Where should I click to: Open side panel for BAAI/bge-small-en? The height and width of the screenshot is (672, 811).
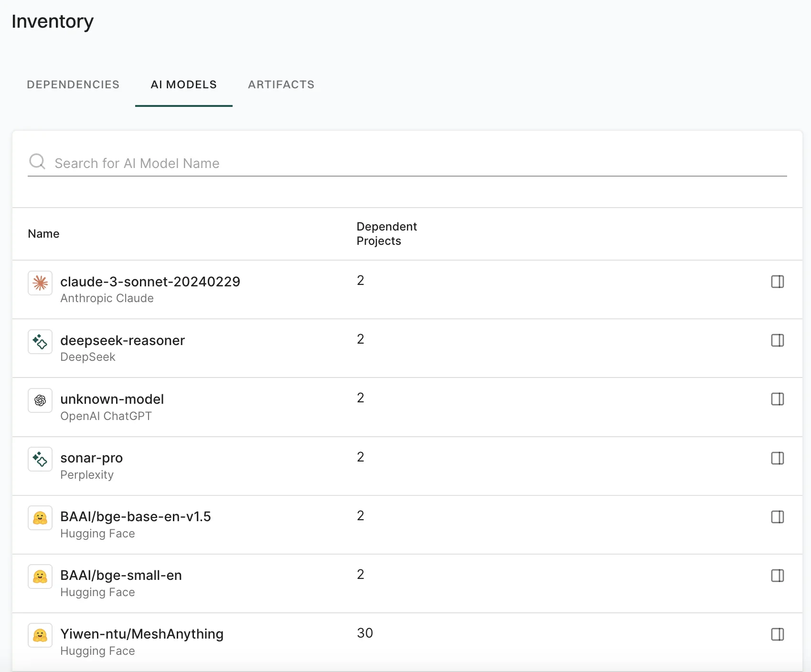click(x=778, y=576)
